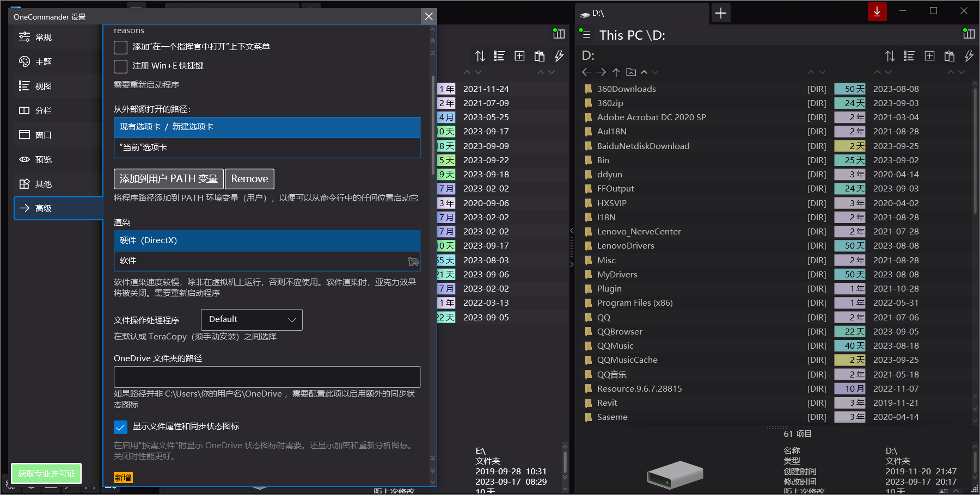Enable the open-in-one-commander context menu checkbox
The height and width of the screenshot is (495, 980).
pos(120,47)
